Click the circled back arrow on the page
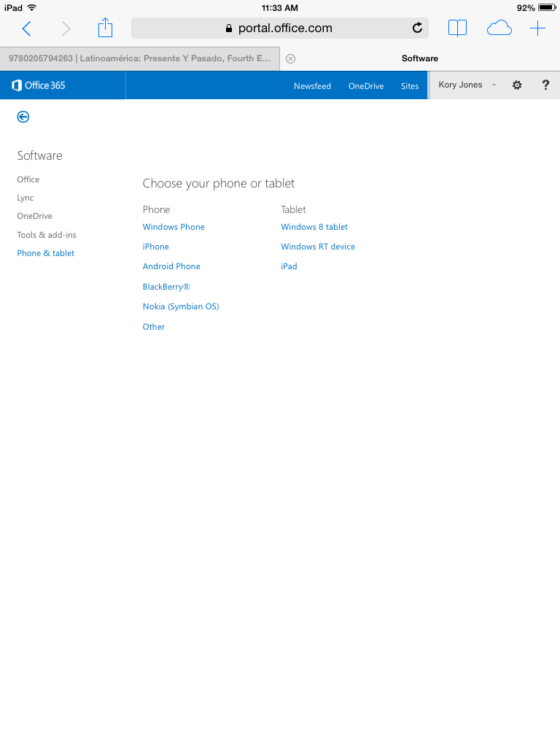The height and width of the screenshot is (747, 560). (x=23, y=117)
